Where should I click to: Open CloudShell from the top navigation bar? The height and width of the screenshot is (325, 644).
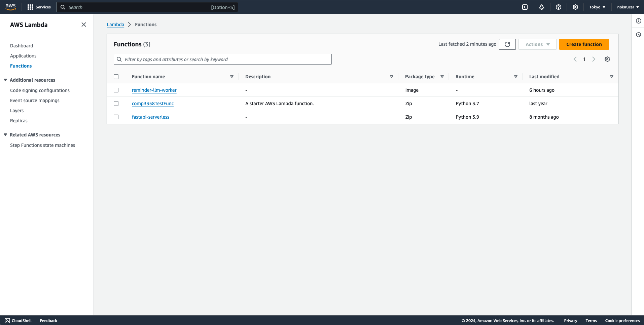[525, 7]
